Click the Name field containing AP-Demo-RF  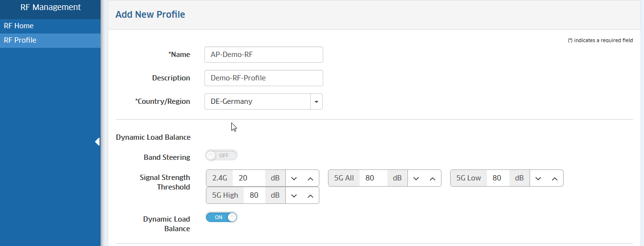click(263, 55)
